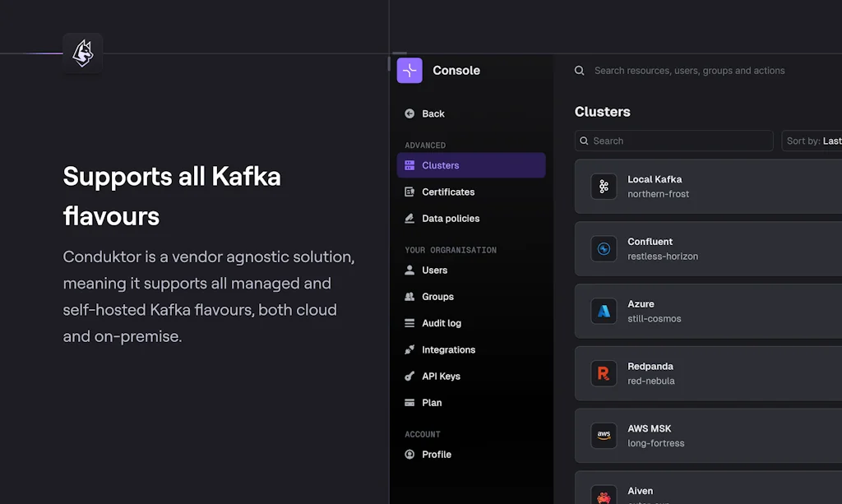Open API Keys settings
Viewport: 842px width, 504px height.
pos(441,377)
